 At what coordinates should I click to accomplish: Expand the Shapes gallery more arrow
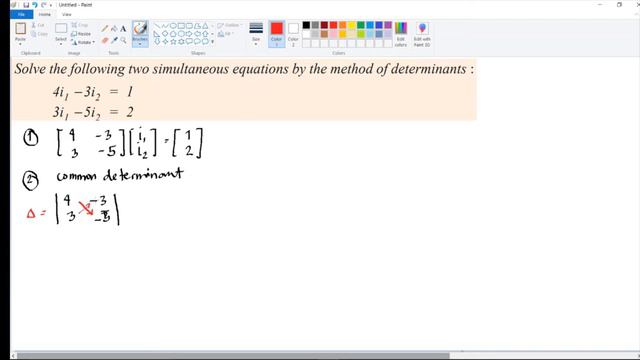(212, 42)
